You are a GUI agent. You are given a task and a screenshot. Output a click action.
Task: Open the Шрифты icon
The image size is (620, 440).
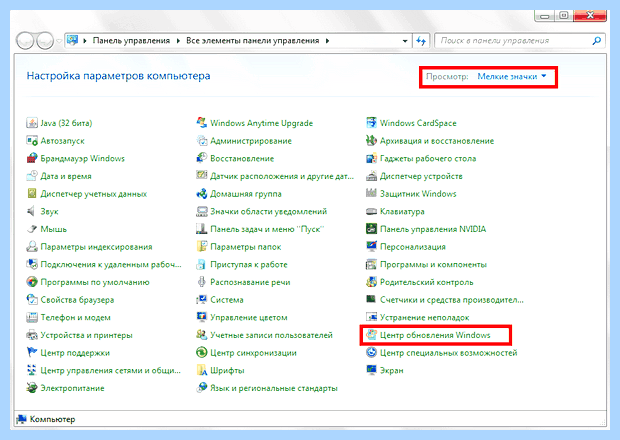click(202, 370)
